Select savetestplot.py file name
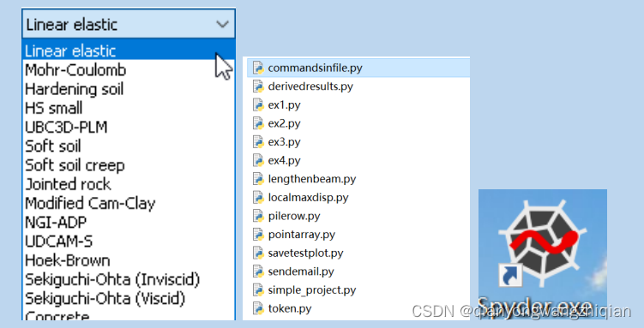This screenshot has width=644, height=328. point(305,253)
